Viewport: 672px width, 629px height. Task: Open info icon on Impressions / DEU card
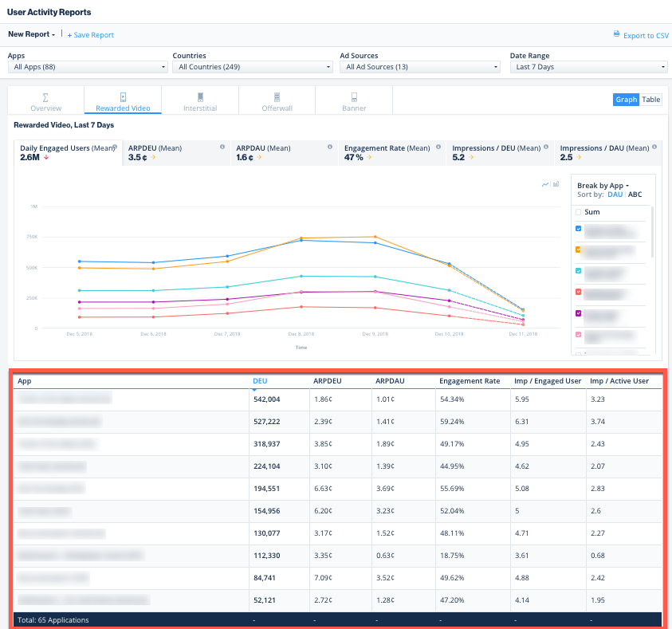[x=546, y=147]
